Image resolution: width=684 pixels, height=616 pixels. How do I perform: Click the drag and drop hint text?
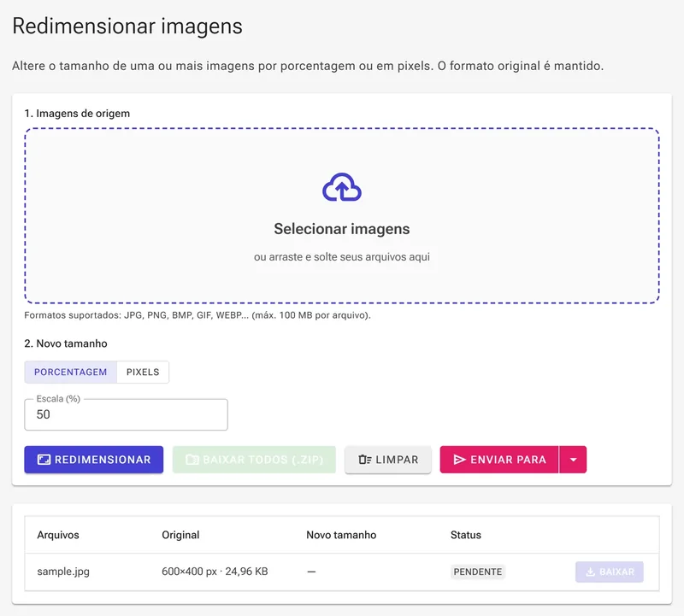tap(341, 257)
